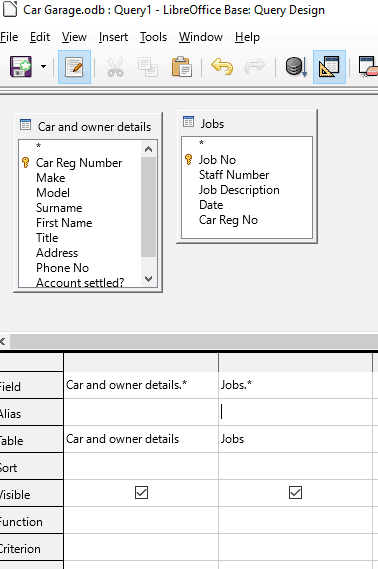Uncheck Visible checkbox for Jobs column
The width and height of the screenshot is (378, 569).
[295, 493]
